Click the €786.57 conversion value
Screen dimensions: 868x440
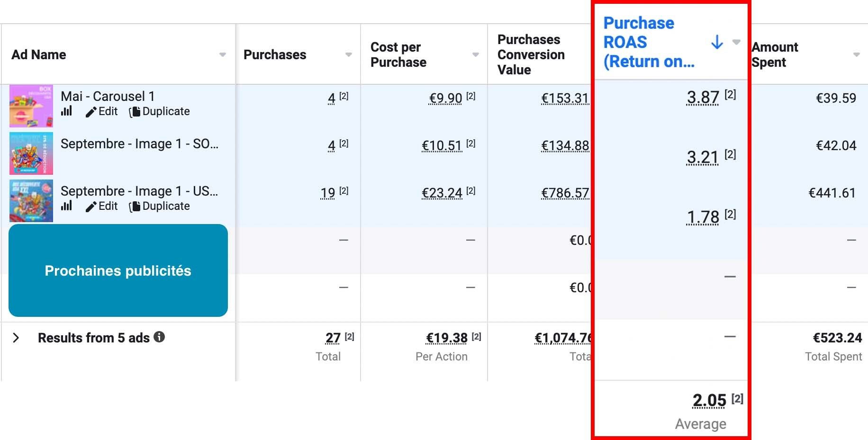tap(565, 193)
